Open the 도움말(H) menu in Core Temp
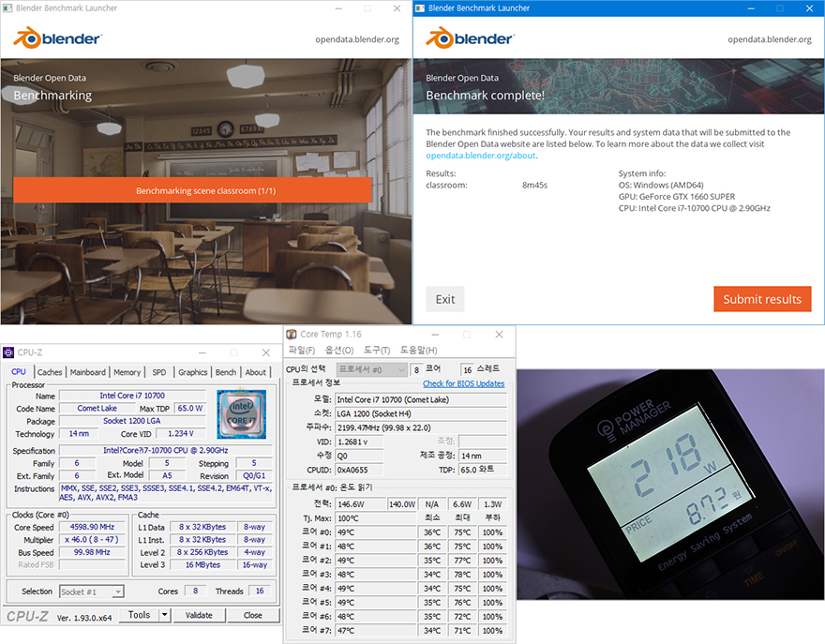Image resolution: width=825 pixels, height=644 pixels. pos(419,351)
